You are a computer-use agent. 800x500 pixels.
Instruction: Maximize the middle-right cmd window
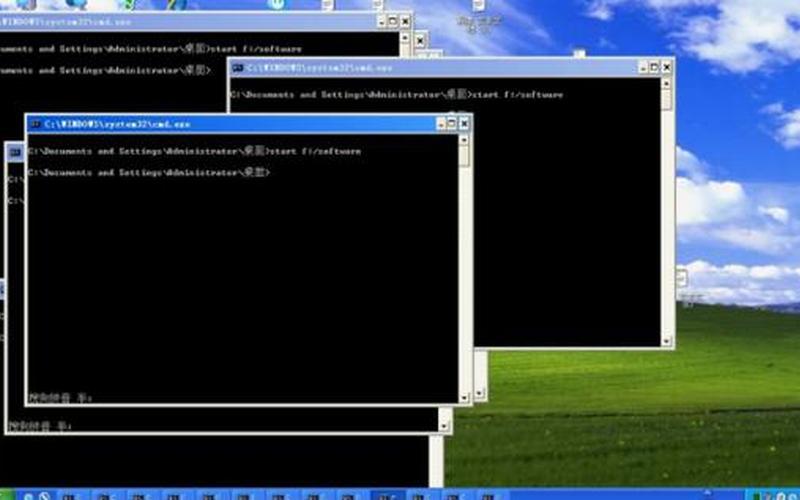click(655, 67)
